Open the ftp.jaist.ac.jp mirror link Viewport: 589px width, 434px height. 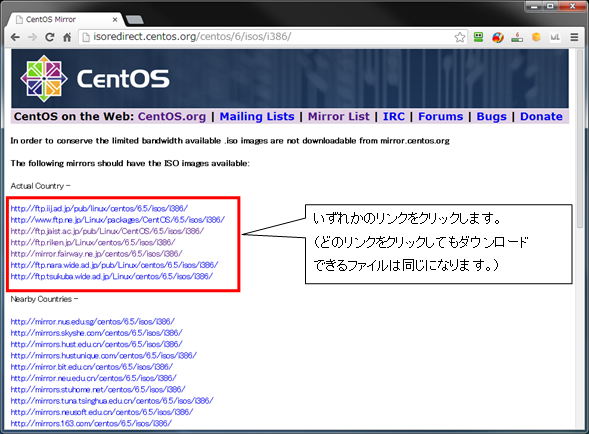pyautogui.click(x=107, y=231)
